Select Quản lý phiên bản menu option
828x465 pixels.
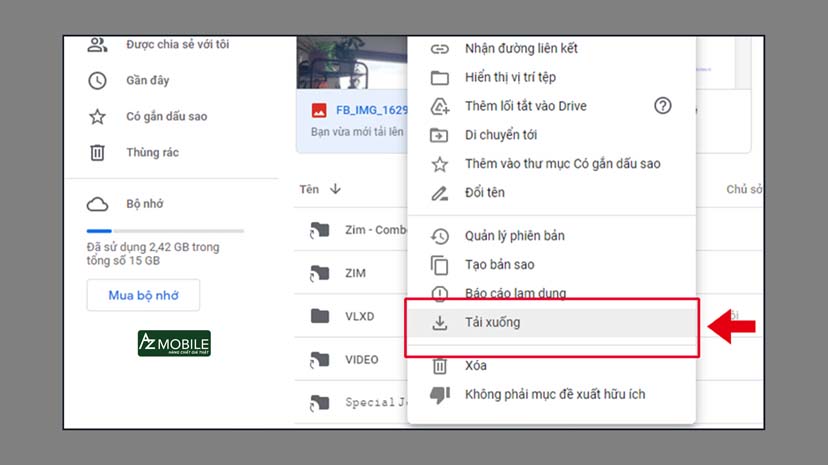pyautogui.click(x=514, y=236)
